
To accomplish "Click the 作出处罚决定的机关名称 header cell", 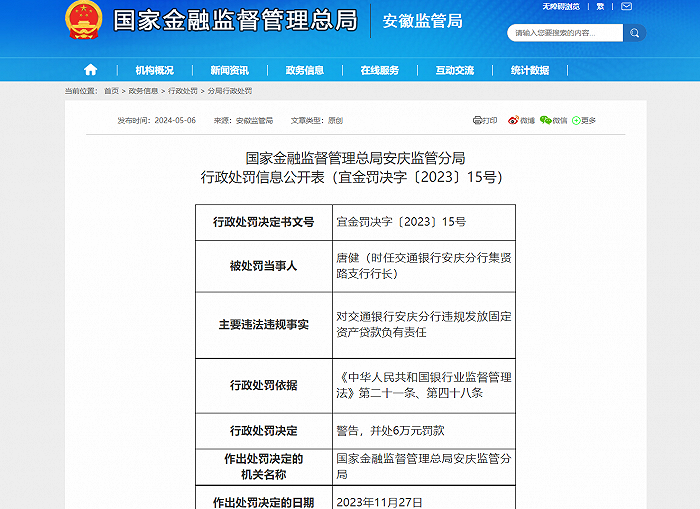I will pos(264,467).
